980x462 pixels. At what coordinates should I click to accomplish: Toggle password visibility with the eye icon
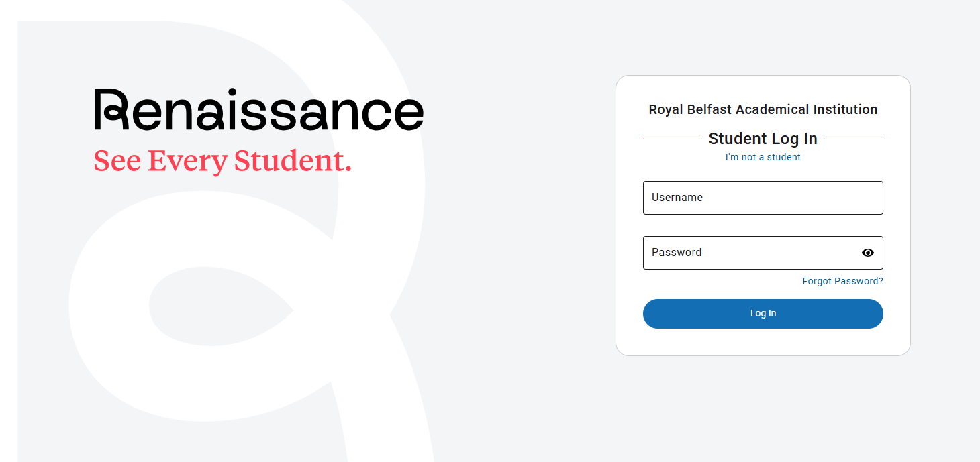(867, 253)
